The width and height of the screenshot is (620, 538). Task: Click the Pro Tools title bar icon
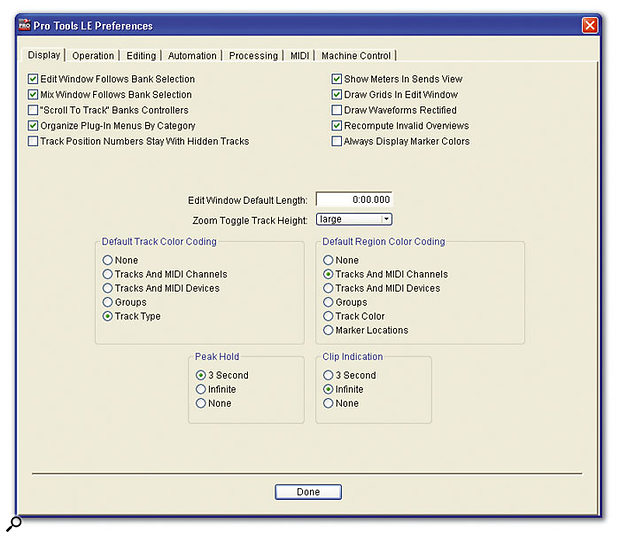click(25, 25)
